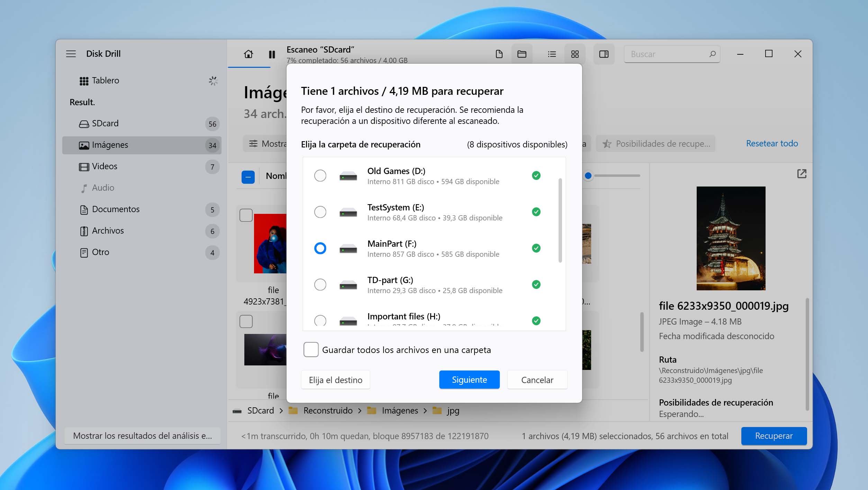This screenshot has height=490, width=868.
Task: Switch to folder view icon in toolbar
Action: pyautogui.click(x=522, y=54)
